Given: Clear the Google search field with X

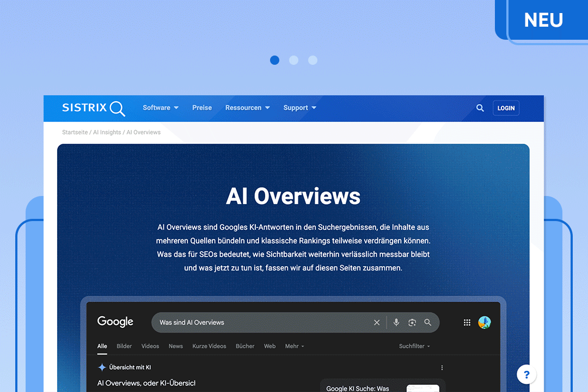Looking at the screenshot, I should 377,322.
